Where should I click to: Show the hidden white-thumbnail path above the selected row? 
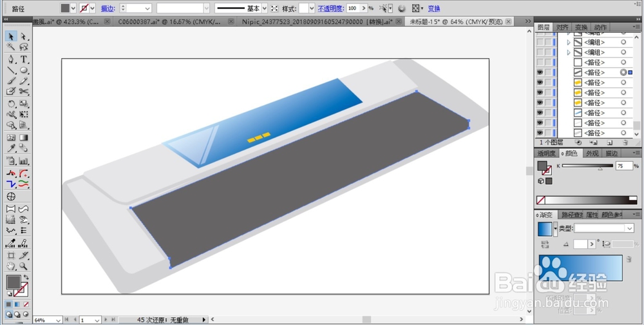click(540, 63)
